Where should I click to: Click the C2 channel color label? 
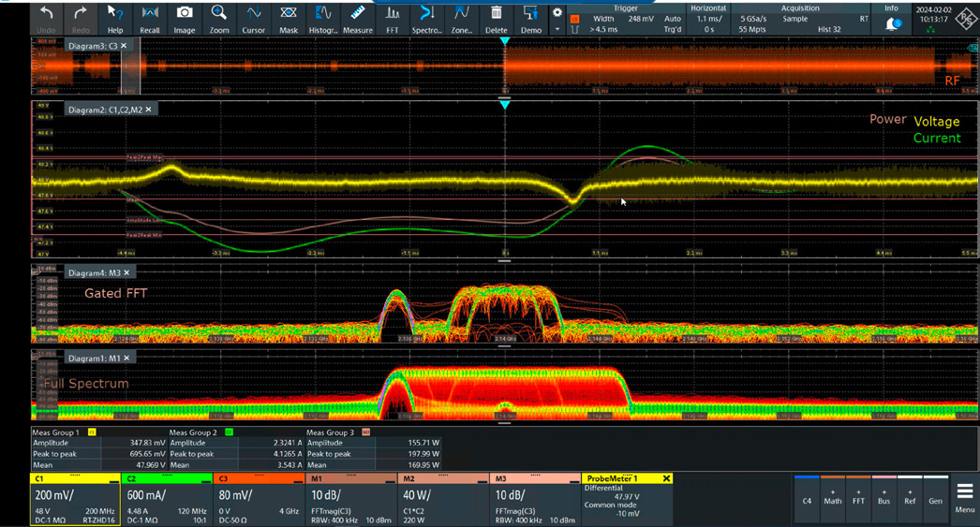tap(132, 478)
